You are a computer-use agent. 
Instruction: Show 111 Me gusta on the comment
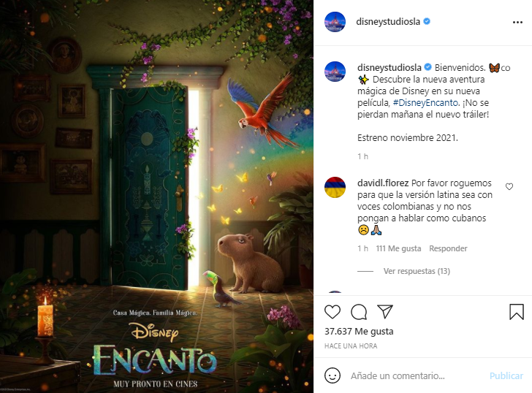398,248
